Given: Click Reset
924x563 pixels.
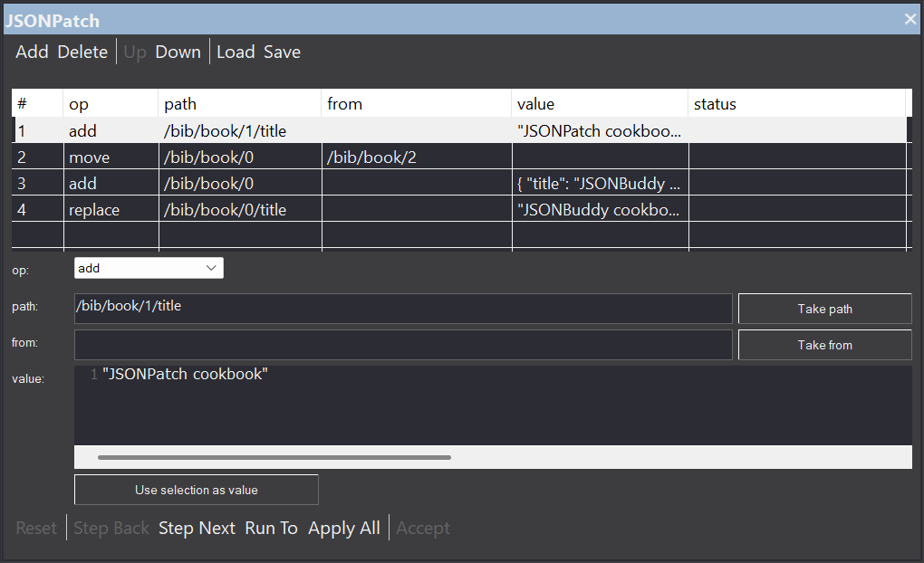Looking at the screenshot, I should coord(36,528).
